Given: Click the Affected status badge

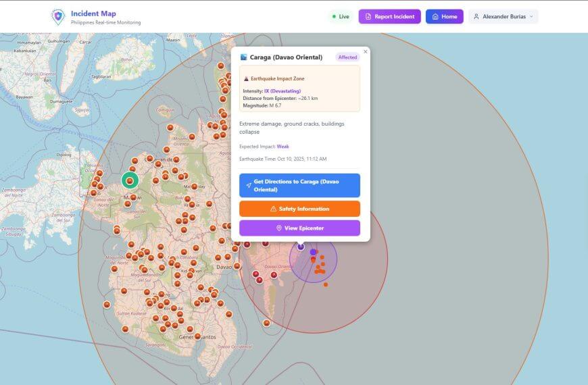Looking at the screenshot, I should click(x=347, y=57).
